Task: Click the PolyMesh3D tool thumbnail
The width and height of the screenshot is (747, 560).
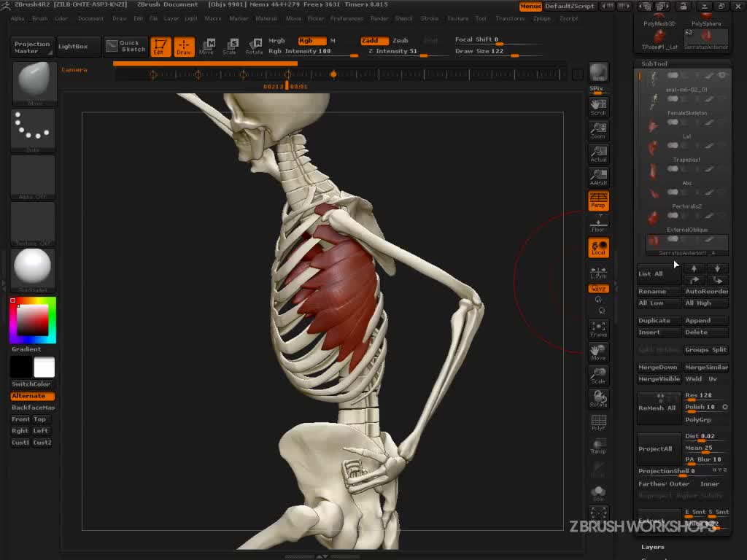Action: pos(659,20)
